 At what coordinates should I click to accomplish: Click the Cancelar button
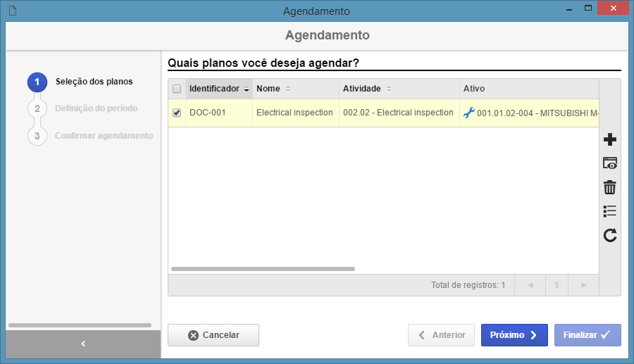pyautogui.click(x=213, y=335)
